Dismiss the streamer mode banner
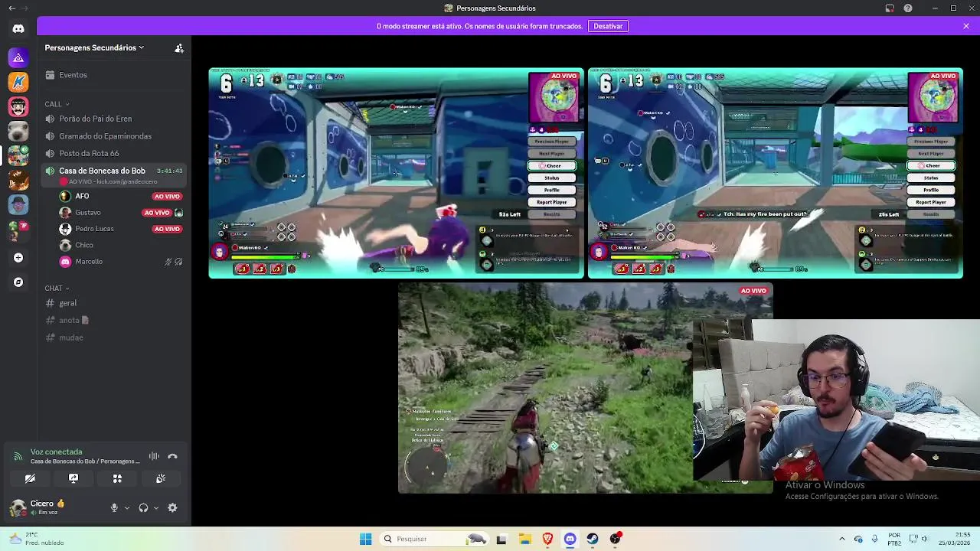The image size is (980, 551). click(966, 26)
